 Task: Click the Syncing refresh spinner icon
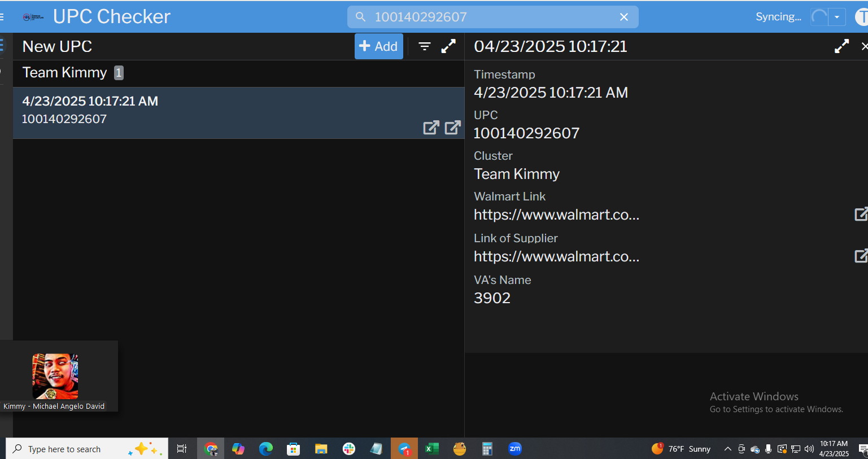coord(819,17)
